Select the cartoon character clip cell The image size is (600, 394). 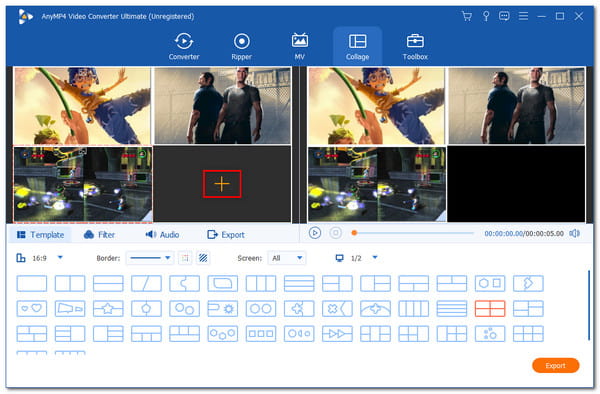(82, 106)
